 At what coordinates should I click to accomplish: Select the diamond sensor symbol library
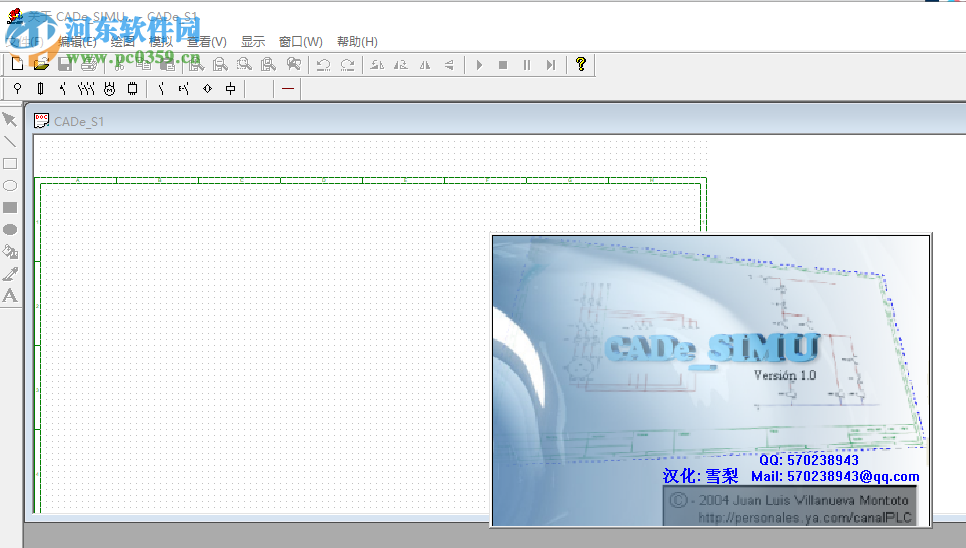click(x=208, y=89)
